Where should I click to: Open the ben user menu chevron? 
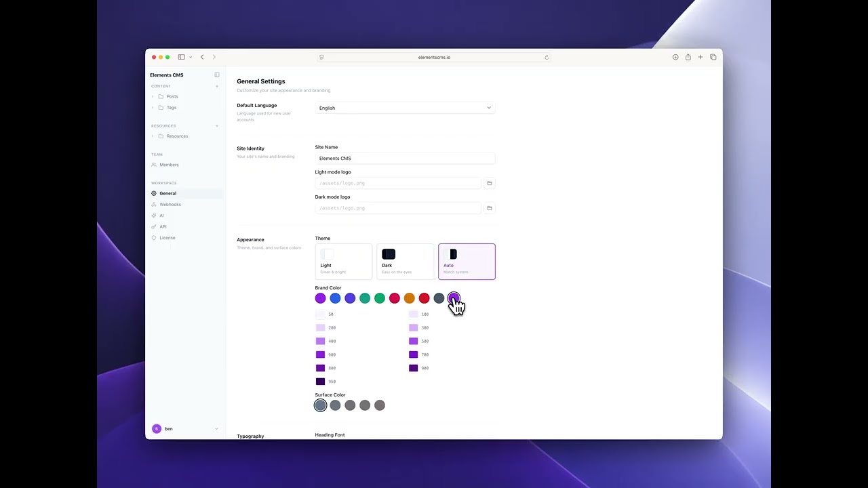pos(217,428)
